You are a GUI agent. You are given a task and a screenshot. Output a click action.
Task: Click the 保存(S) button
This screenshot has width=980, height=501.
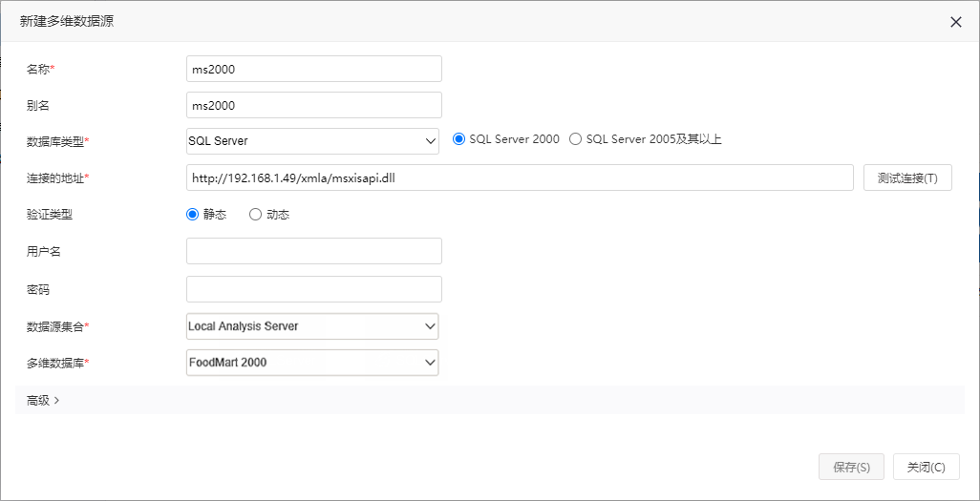tap(851, 467)
